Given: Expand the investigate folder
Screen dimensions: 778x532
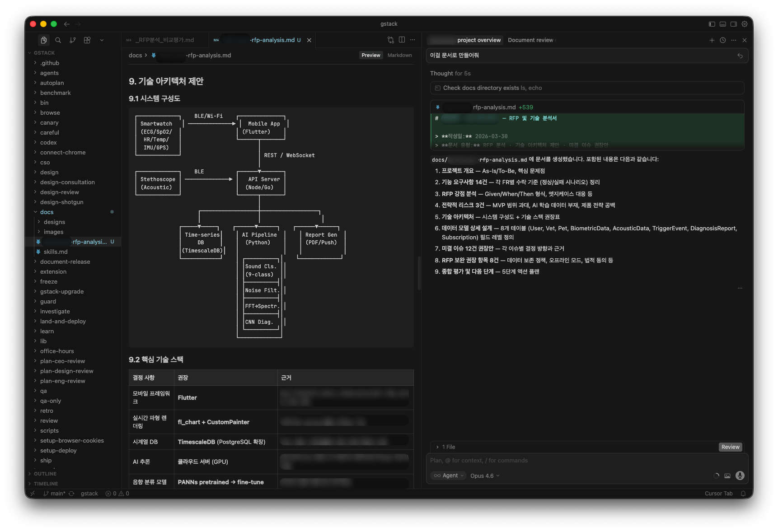Looking at the screenshot, I should pyautogui.click(x=73, y=312).
